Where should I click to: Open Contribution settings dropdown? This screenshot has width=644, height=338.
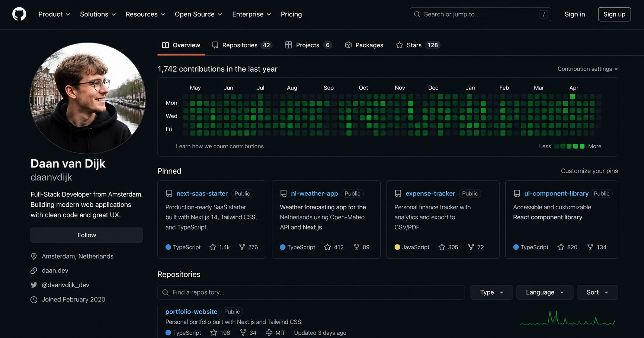587,69
